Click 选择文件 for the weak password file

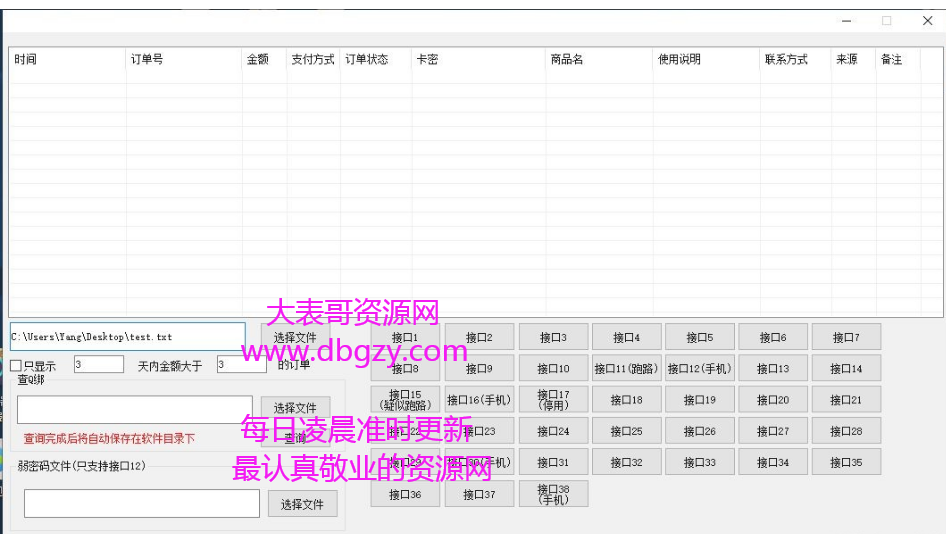(x=302, y=504)
